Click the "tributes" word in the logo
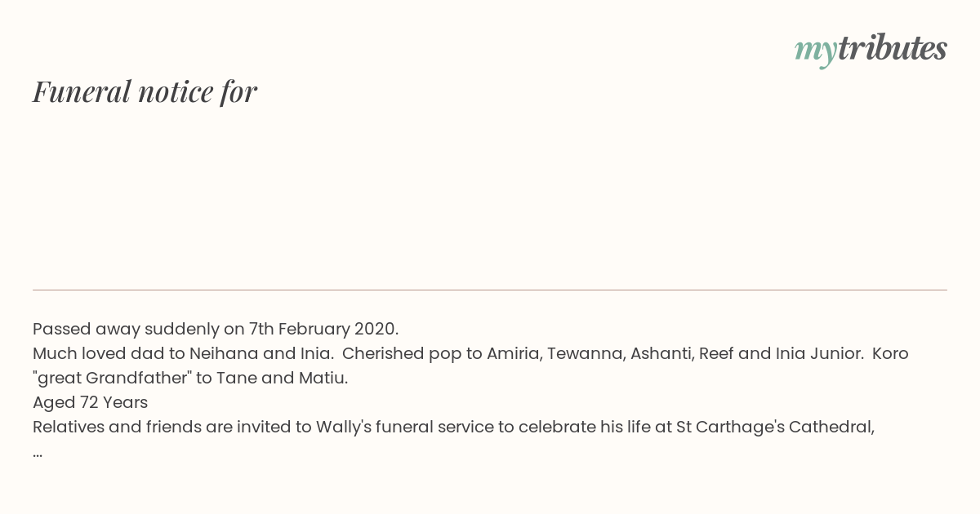Viewport: 980px width, 514px height. point(892,49)
